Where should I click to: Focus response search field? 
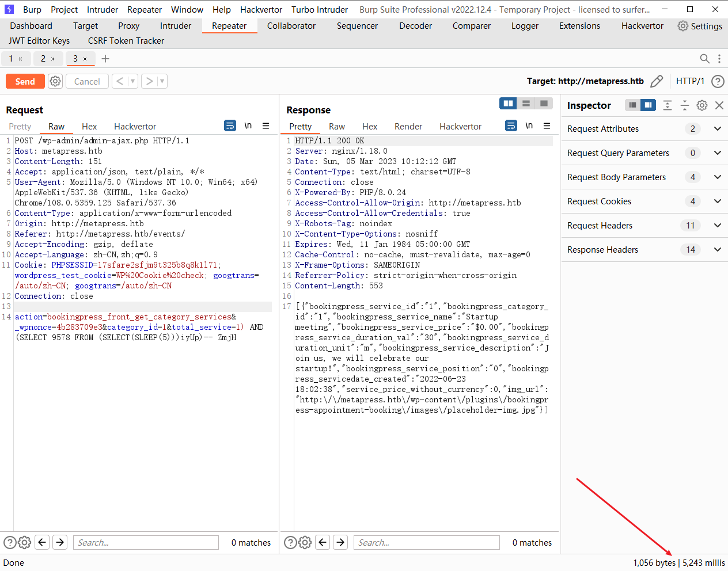pyautogui.click(x=427, y=542)
